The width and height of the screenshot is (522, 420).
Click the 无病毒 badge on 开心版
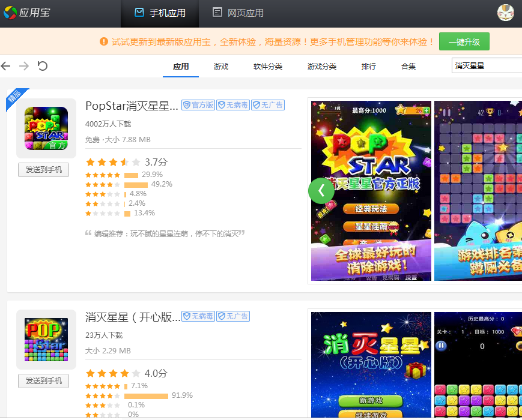click(198, 316)
